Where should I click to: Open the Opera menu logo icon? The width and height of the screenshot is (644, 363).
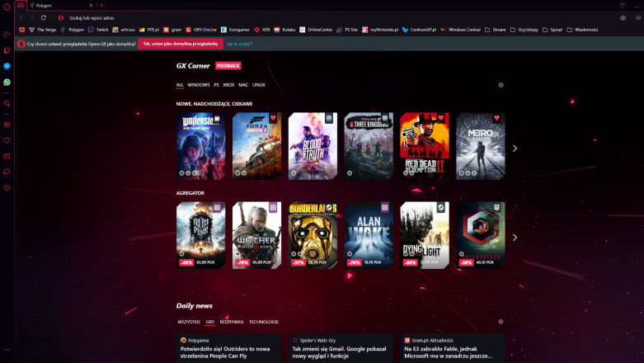(x=7, y=6)
